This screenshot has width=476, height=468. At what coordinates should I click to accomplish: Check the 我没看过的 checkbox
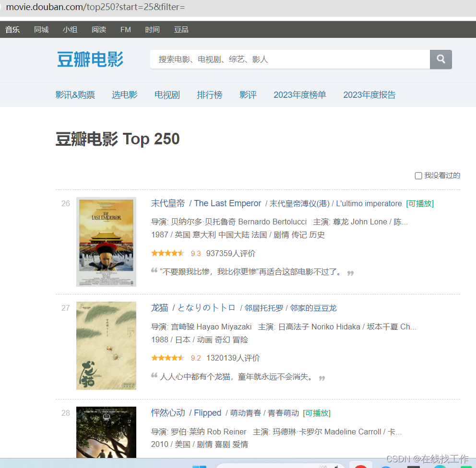click(418, 175)
